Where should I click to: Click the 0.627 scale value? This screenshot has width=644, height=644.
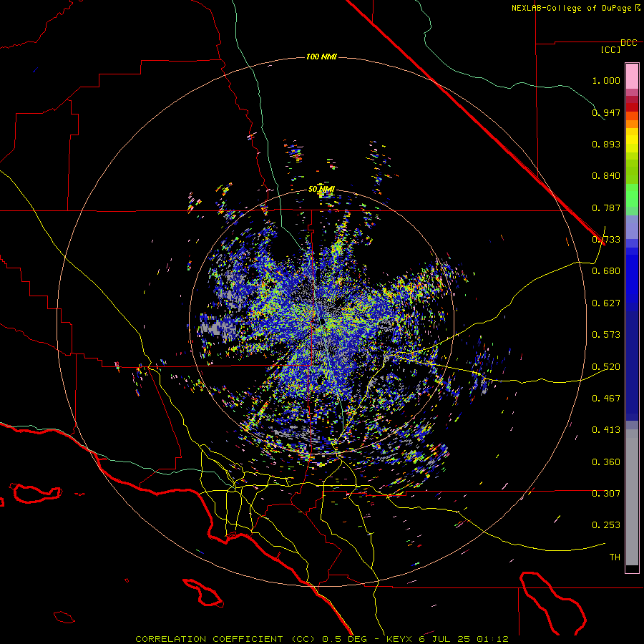coord(606,303)
